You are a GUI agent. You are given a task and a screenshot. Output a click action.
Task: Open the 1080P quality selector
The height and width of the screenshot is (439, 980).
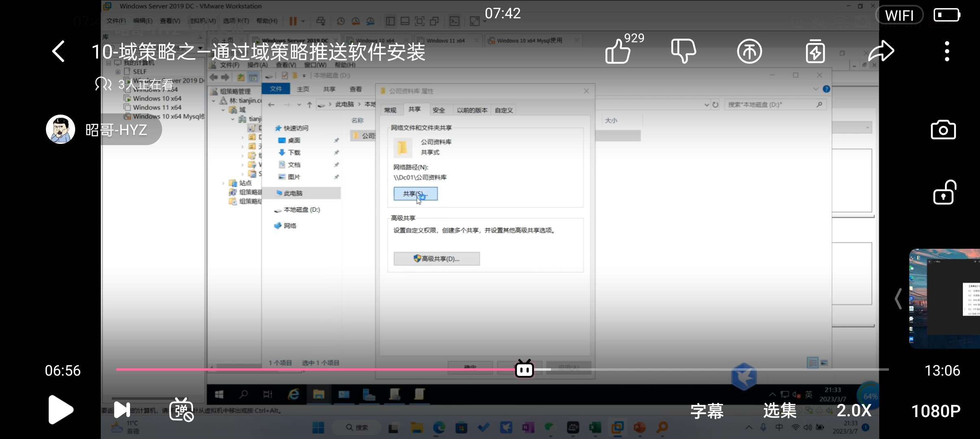click(x=936, y=411)
